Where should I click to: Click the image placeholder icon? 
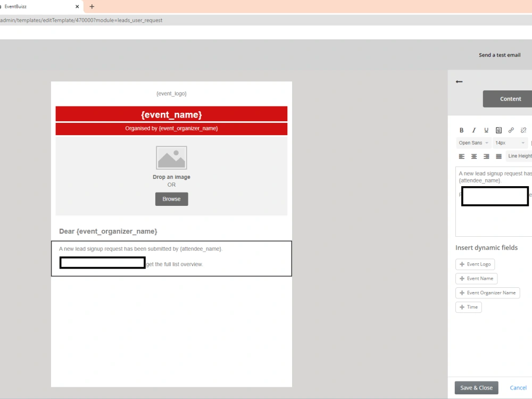tap(171, 158)
